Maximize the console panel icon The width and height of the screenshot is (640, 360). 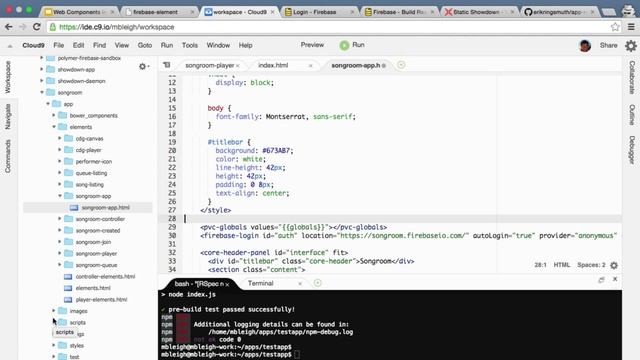(x=601, y=280)
